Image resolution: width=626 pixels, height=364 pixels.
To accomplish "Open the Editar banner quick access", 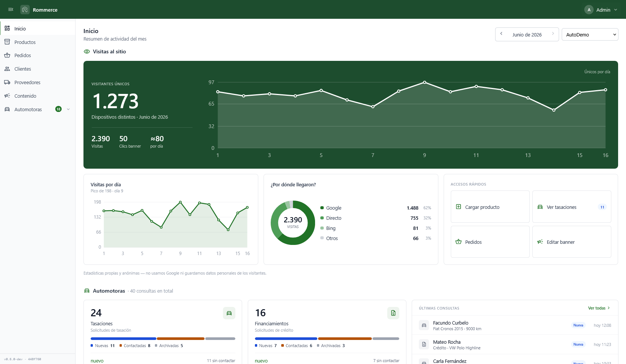I will (572, 242).
